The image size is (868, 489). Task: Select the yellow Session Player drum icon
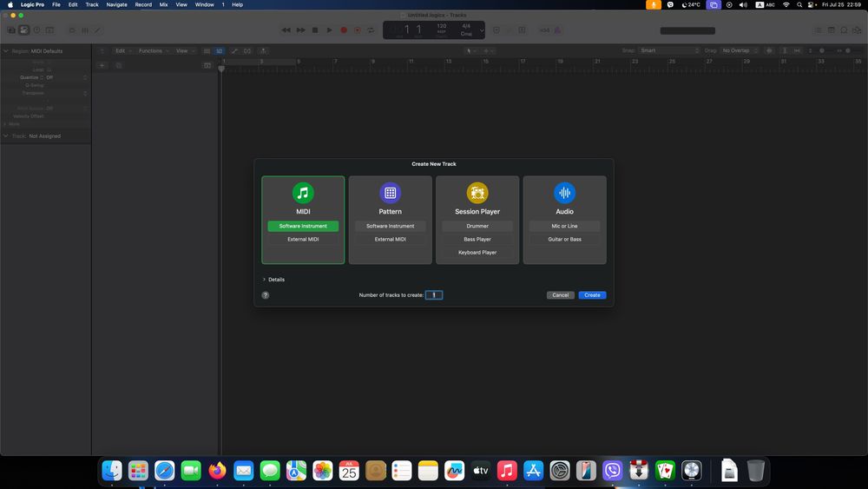coord(477,193)
